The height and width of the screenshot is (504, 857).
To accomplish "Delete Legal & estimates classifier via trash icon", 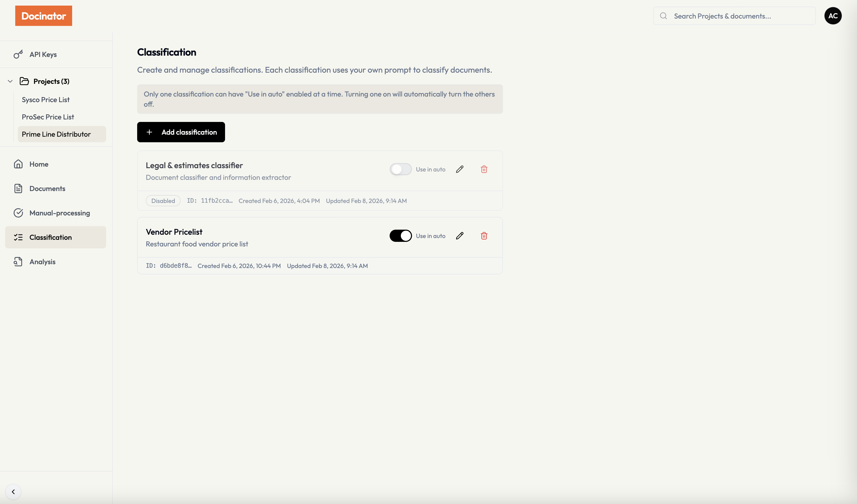I will tap(484, 169).
